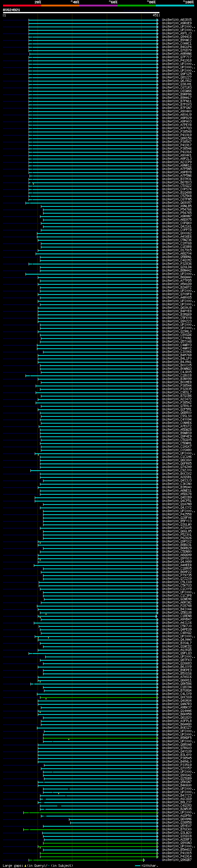
Task: Click entry UniRef100_C9ZJY0
Action: (177, 470)
